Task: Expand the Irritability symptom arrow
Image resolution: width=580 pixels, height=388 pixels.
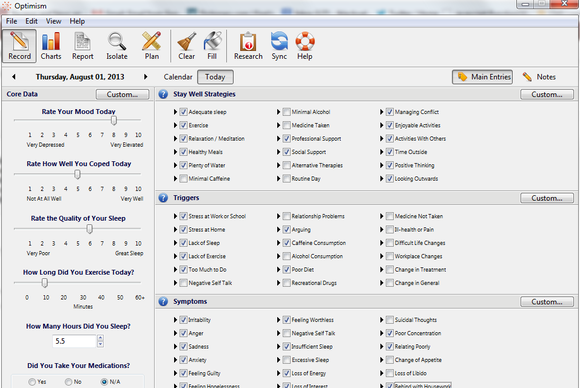Action: [x=175, y=320]
